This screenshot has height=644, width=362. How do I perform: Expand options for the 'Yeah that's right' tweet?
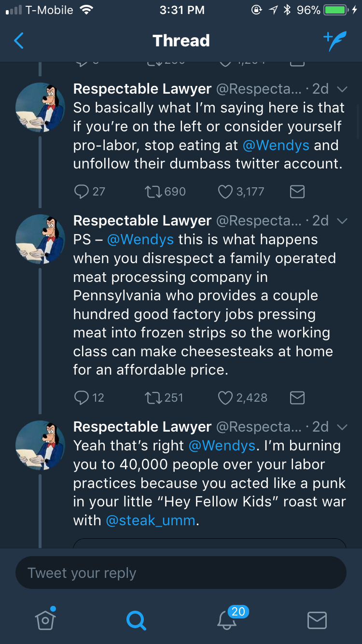[342, 427]
